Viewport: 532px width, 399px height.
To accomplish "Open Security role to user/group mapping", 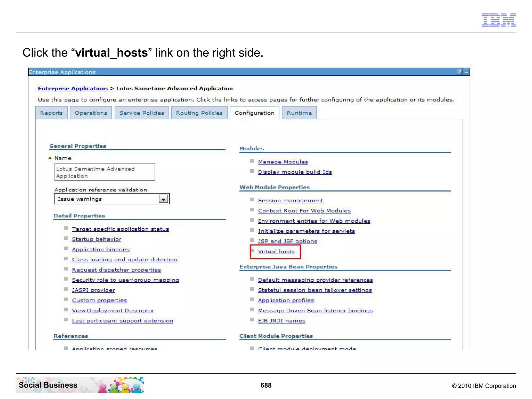I will (125, 280).
